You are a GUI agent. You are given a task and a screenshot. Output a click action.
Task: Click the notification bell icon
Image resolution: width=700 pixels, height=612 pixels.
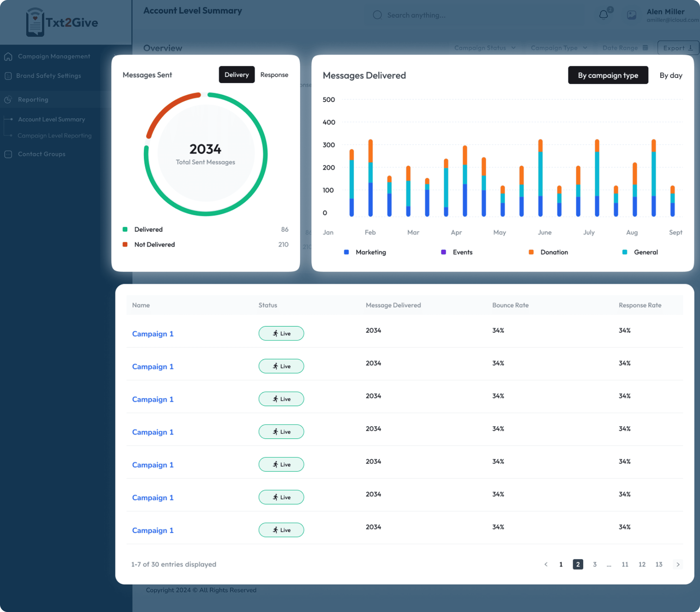click(604, 15)
